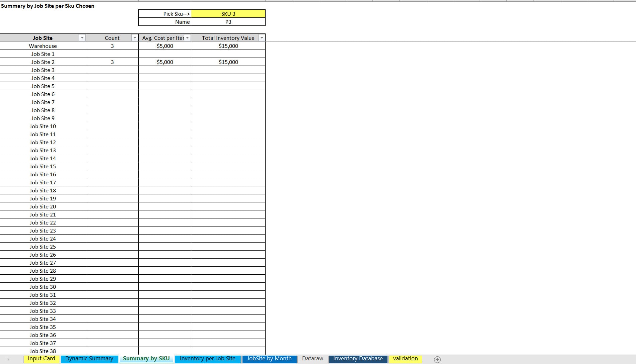Select Warehouse Total Inventory Value of $15,000

coord(228,46)
